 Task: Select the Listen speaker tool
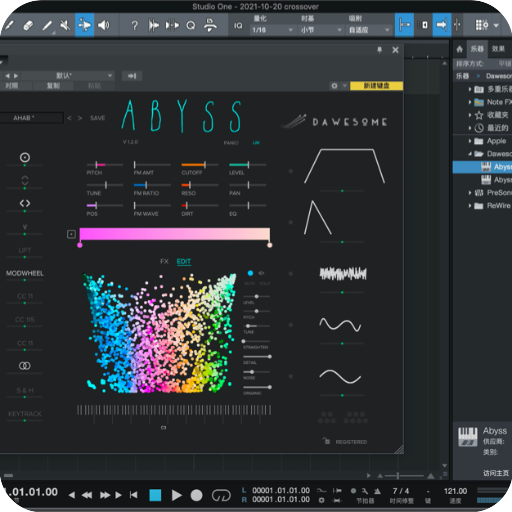tap(104, 25)
